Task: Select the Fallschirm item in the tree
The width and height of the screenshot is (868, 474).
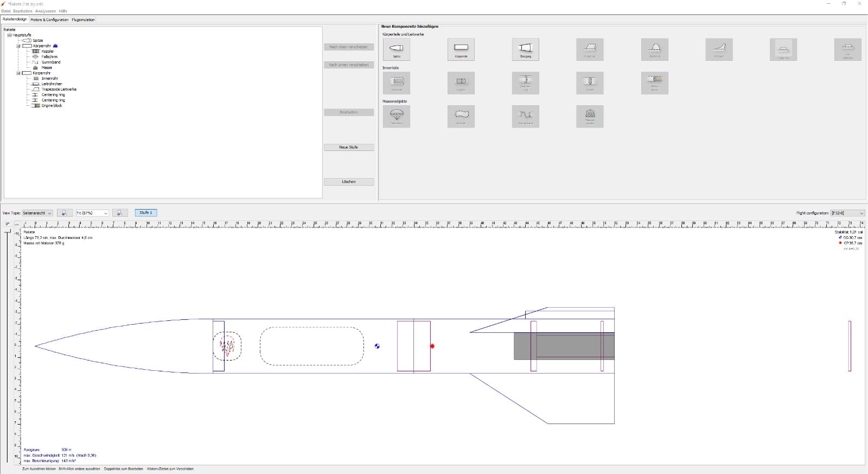Action: pyautogui.click(x=49, y=57)
